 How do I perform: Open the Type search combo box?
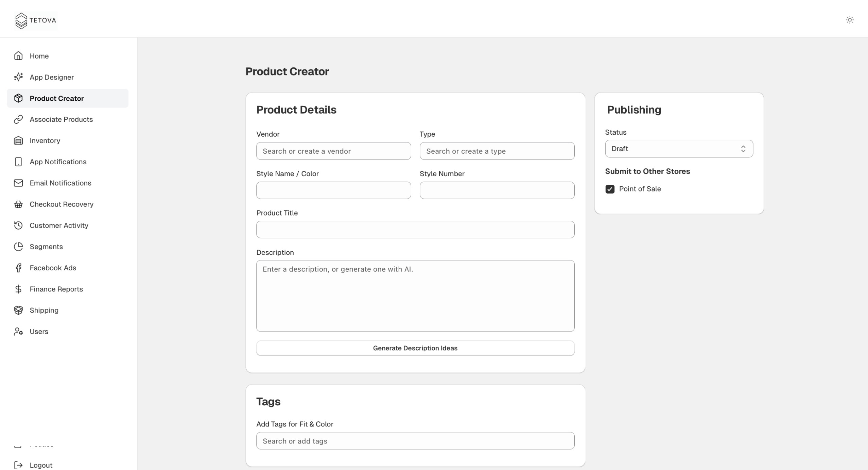pos(497,151)
